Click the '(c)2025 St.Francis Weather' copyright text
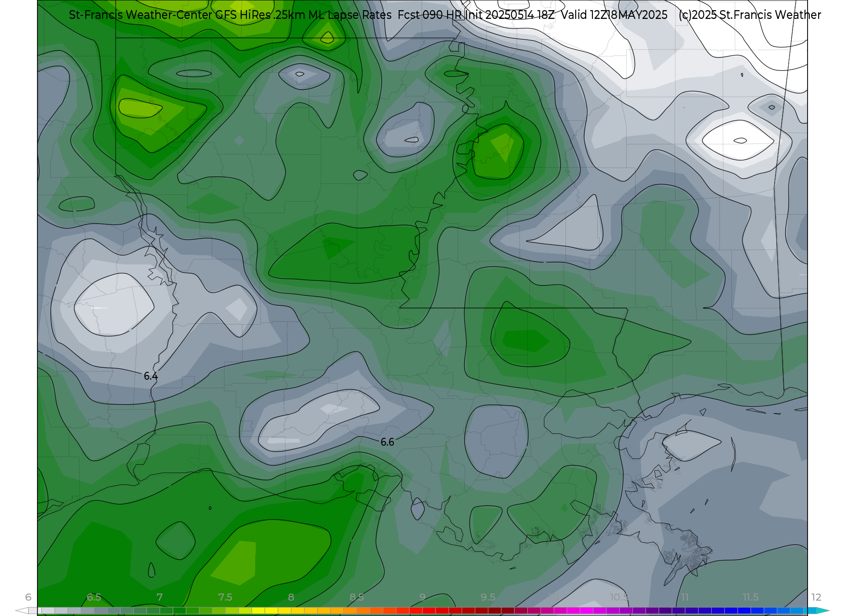 point(749,15)
